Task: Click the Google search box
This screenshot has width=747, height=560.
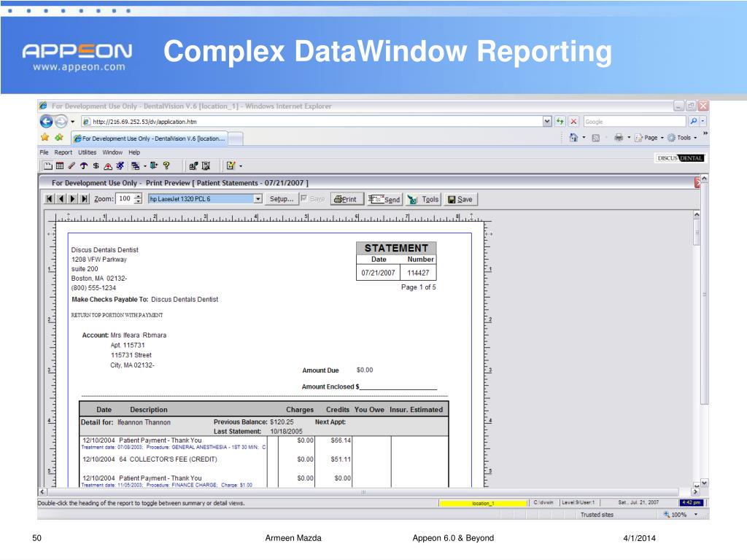Action: pos(635,122)
